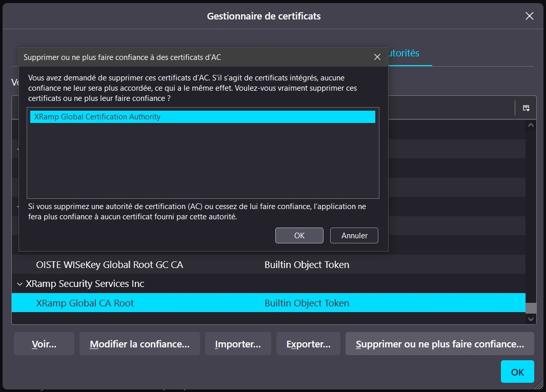
Task: Close the certificate deletion confirmation dialog
Action: tap(377, 57)
